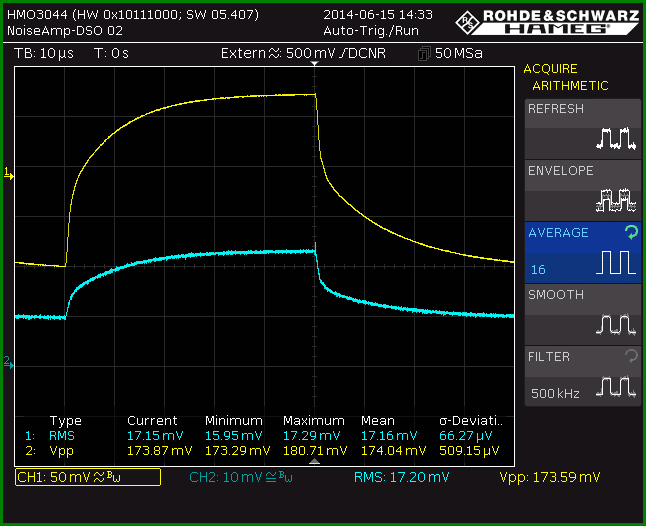
Task: Open the 500 kHz filter frequency setting
Action: click(x=555, y=393)
